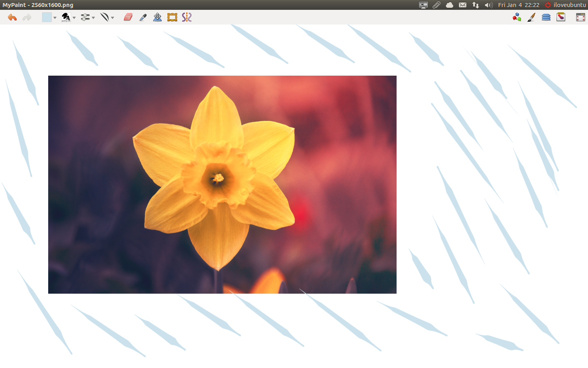
Task: Open the light blue current color swatch
Action: pyautogui.click(x=47, y=17)
